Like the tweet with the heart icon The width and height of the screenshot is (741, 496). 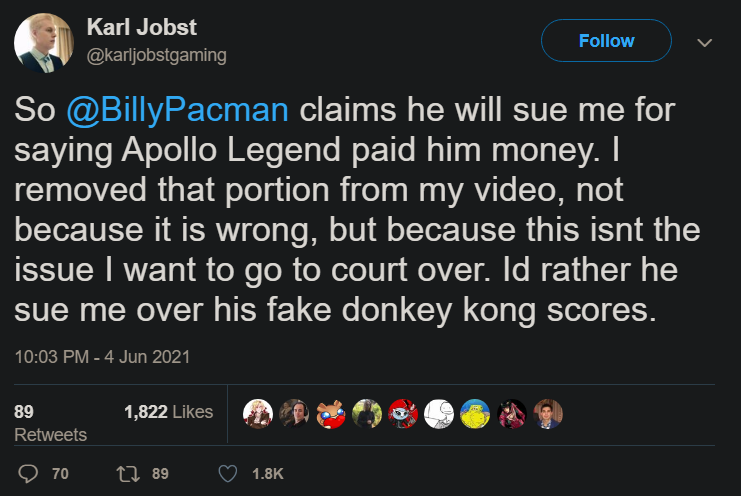coord(228,473)
